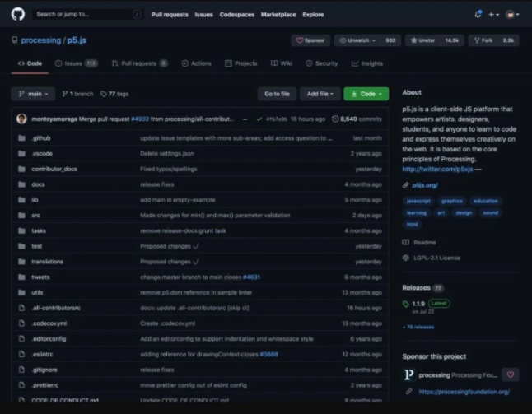
Task: Open the lib folder icon
Action: (21, 200)
